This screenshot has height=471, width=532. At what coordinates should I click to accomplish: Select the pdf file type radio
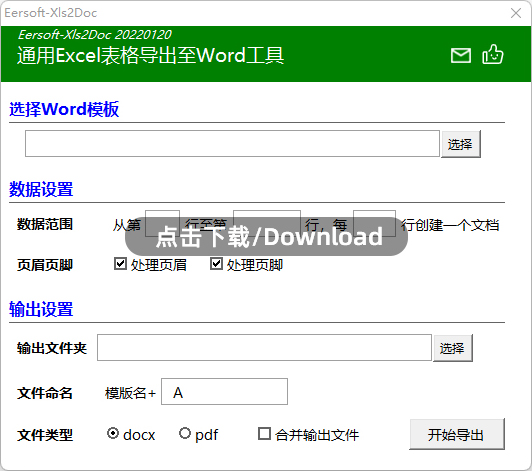[x=185, y=433]
